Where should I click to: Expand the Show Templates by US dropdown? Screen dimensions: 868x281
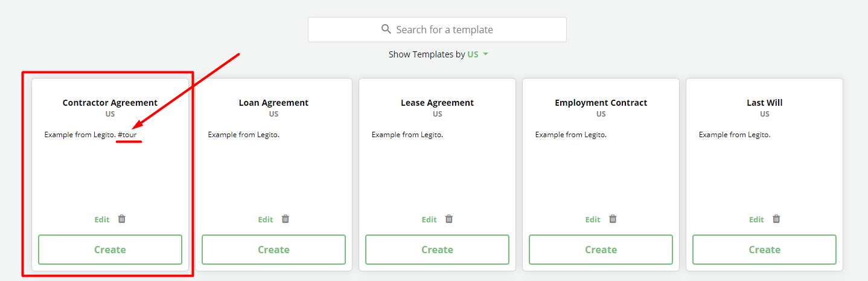[x=438, y=54]
